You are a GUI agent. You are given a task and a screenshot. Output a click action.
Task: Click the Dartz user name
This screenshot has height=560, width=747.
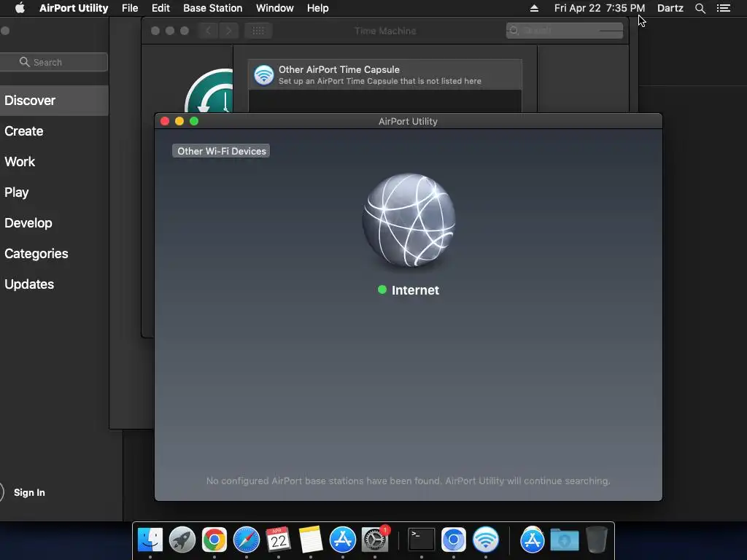[670, 8]
